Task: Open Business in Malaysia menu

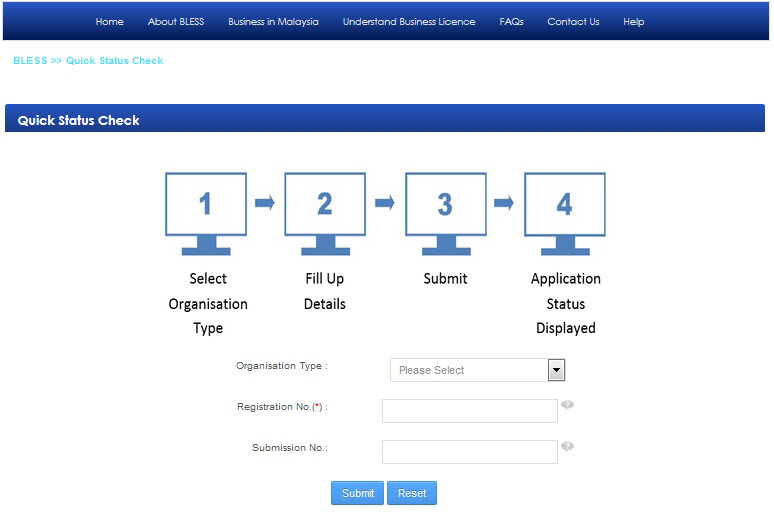Action: tap(273, 22)
